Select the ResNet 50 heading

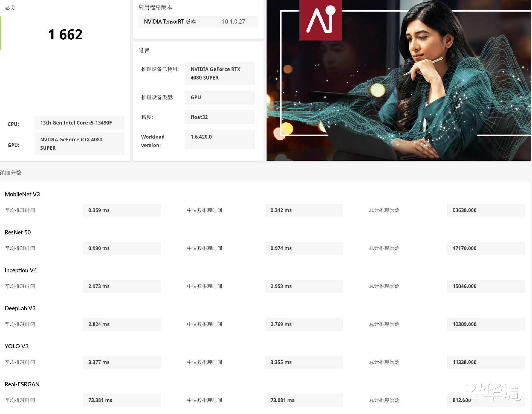coord(18,232)
